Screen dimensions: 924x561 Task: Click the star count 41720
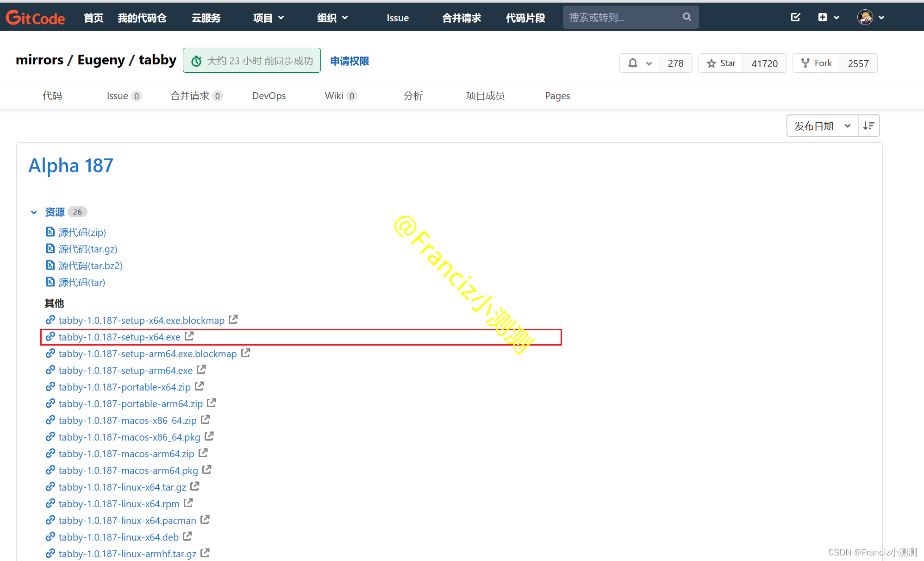(x=764, y=63)
